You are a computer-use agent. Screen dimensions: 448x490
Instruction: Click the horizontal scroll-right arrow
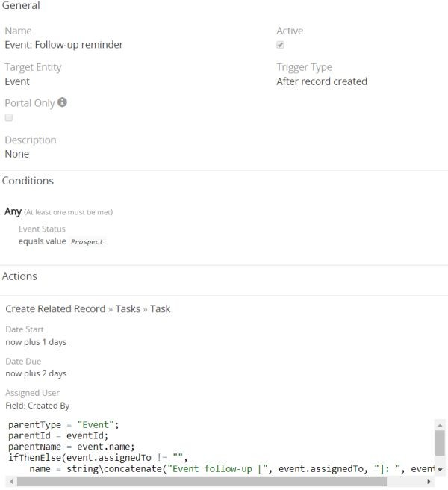(429, 482)
